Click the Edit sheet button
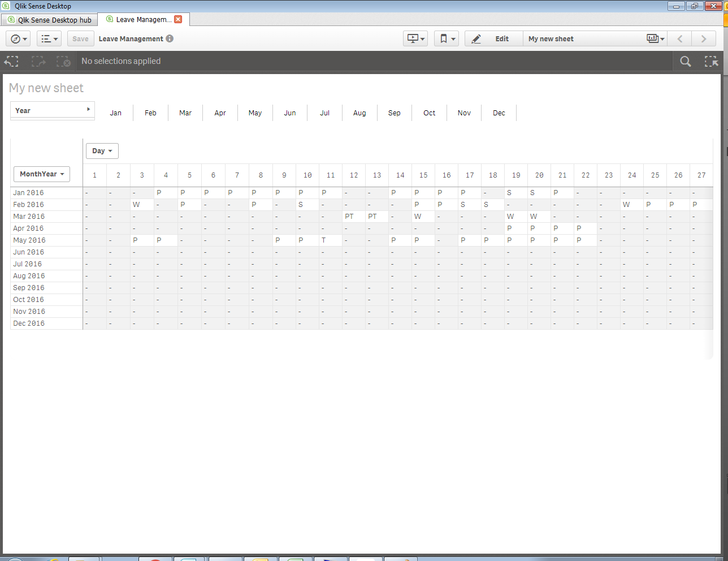728x561 pixels. pos(493,38)
